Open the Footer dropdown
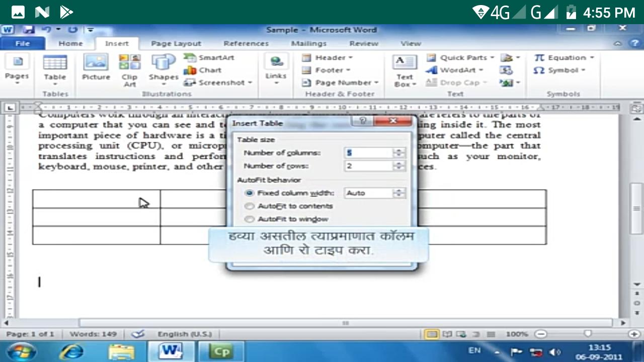This screenshot has width=644, height=362. coord(326,70)
